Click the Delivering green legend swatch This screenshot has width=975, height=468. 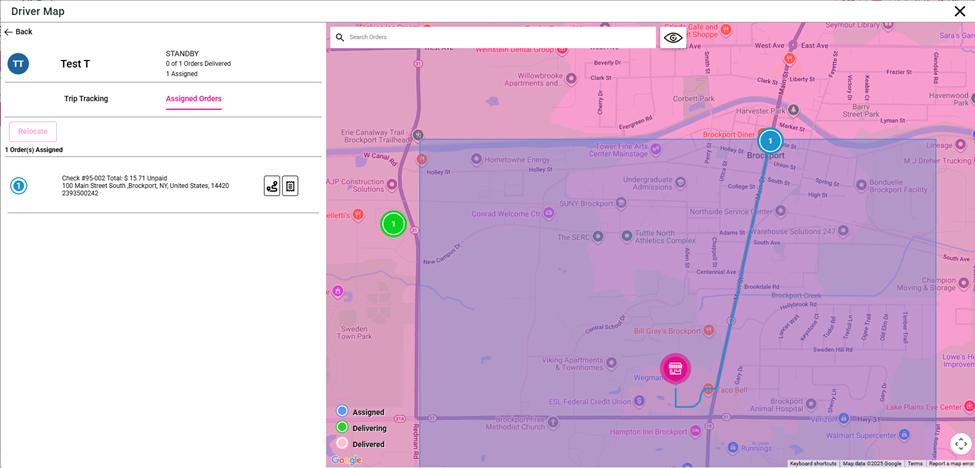(342, 427)
